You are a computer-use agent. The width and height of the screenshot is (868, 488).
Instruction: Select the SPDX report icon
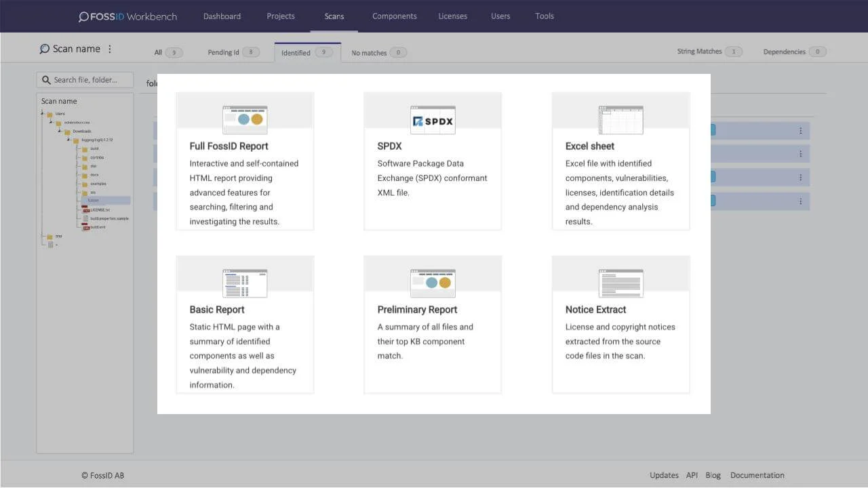point(432,119)
